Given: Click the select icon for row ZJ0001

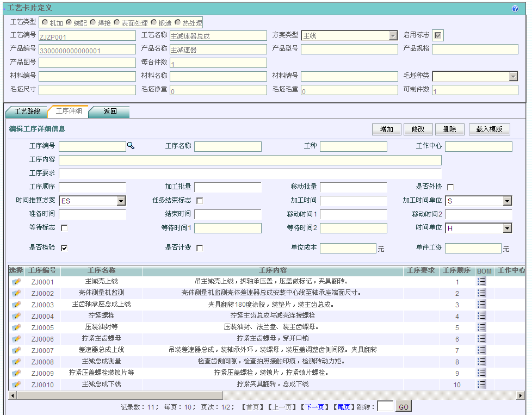Looking at the screenshot, I should (x=16, y=282).
